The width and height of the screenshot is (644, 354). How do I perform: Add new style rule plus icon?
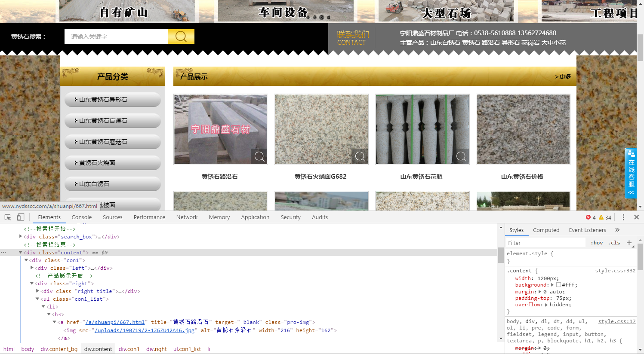(x=629, y=243)
